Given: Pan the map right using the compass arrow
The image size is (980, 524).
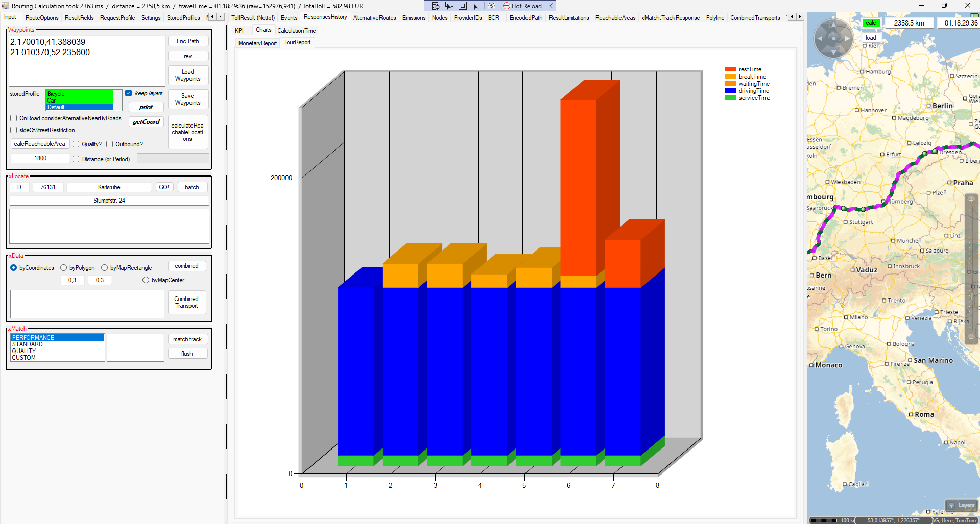Looking at the screenshot, I should [847, 38].
